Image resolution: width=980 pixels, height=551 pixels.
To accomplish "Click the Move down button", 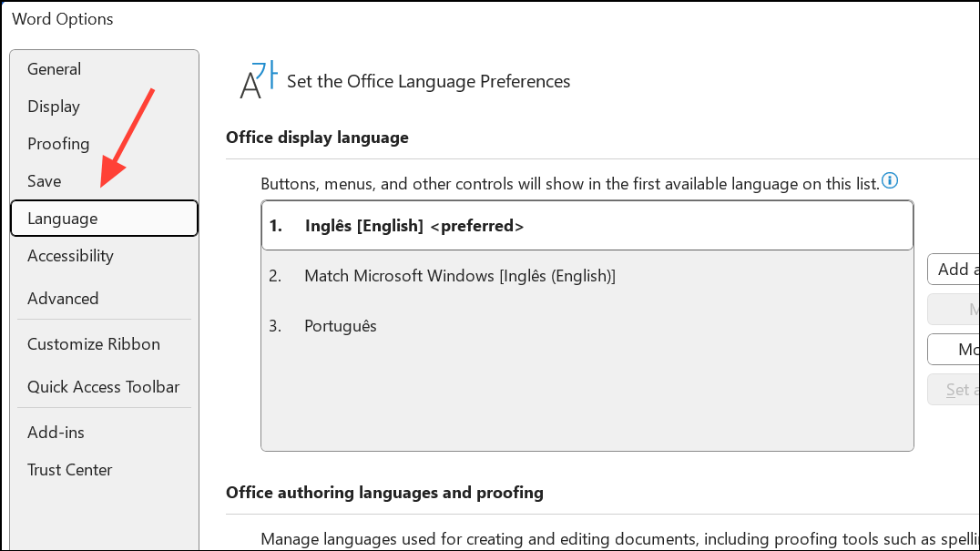I will (954, 349).
